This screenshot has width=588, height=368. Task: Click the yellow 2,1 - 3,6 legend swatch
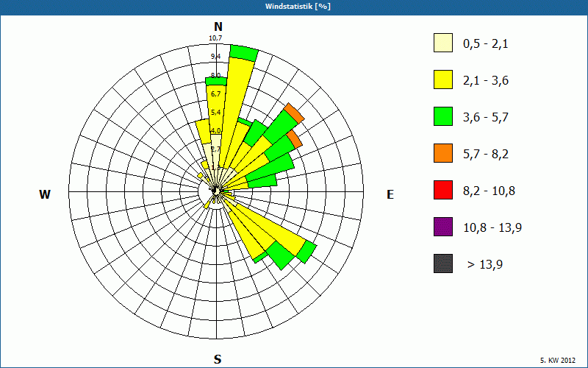click(x=443, y=79)
